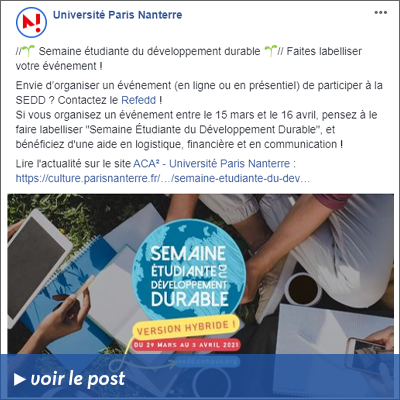Viewport: 400px width, 400px height.
Task: Click the tablet in the post photo
Action: (37, 267)
